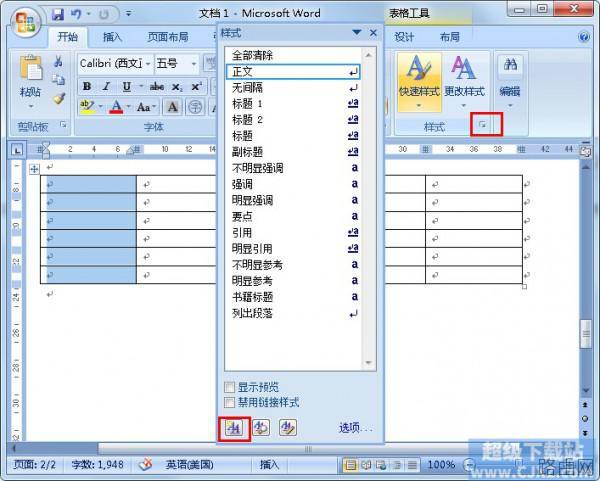Apply subscript formatting
600x481 pixels.
coord(177,86)
